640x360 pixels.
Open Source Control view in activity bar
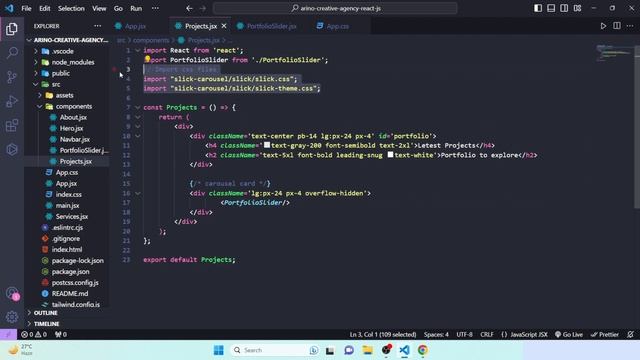coord(12,77)
